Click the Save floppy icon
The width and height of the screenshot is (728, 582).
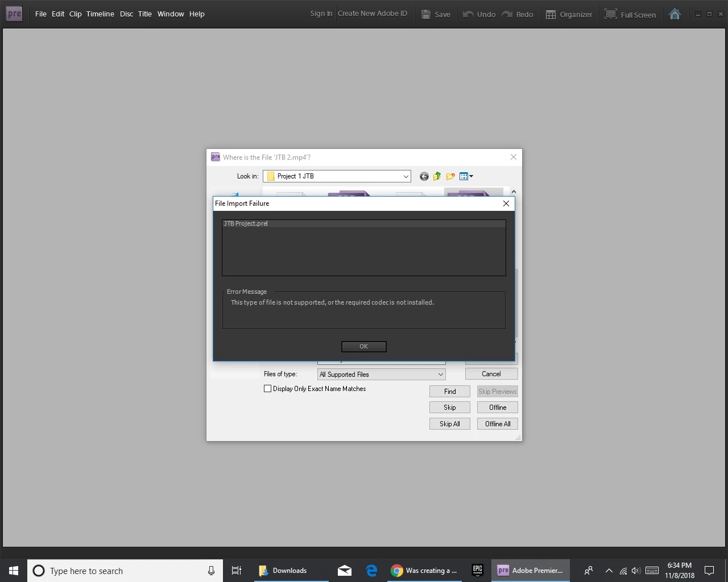[x=425, y=14]
